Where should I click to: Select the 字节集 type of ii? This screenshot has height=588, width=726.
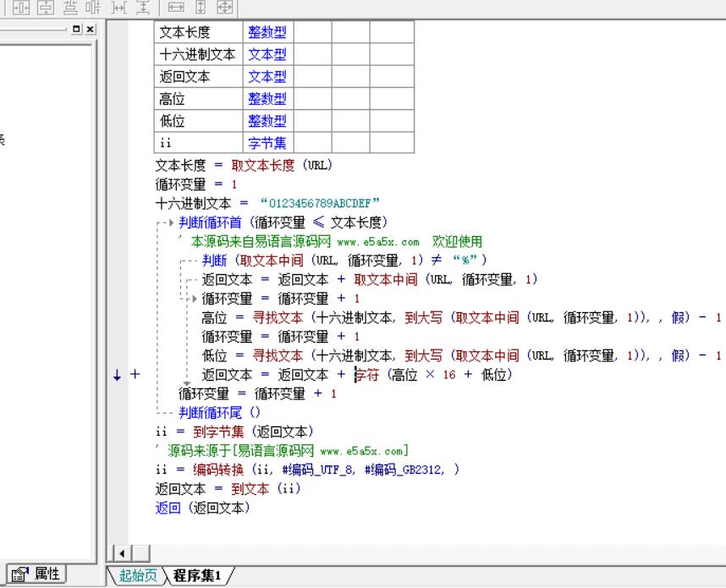[x=267, y=143]
